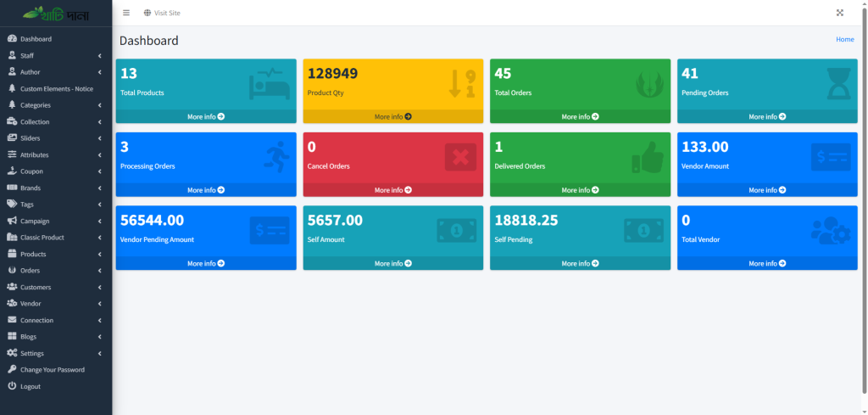Screen dimensions: 868x415
Task: Click the red X icon on Cancel Orders
Action: pyautogui.click(x=460, y=157)
